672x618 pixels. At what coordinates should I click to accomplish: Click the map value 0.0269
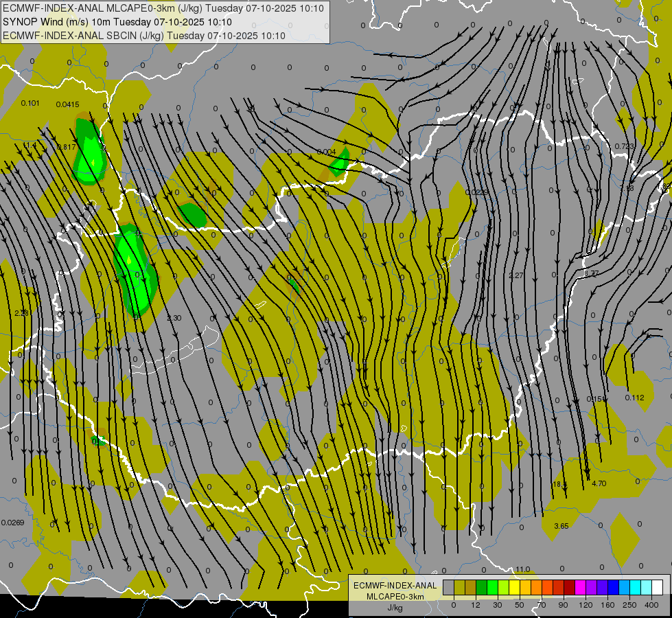[13, 523]
